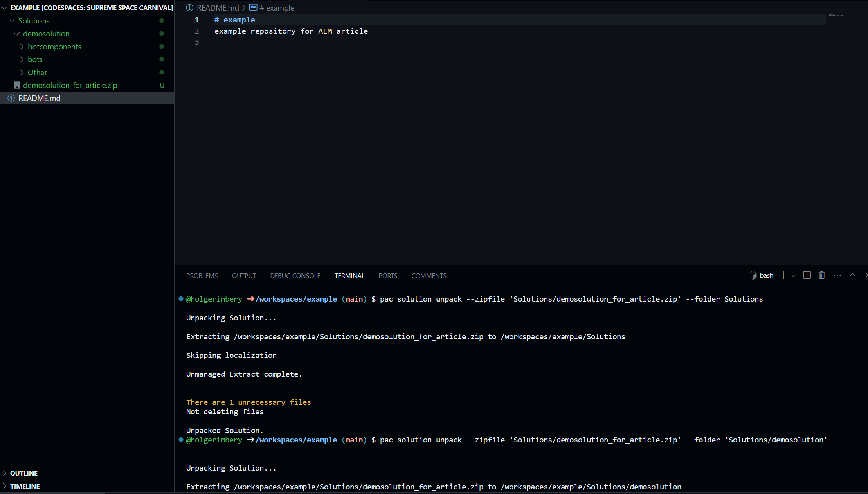The image size is (868, 494).
Task: Click the bash terminal label
Action: pos(766,276)
